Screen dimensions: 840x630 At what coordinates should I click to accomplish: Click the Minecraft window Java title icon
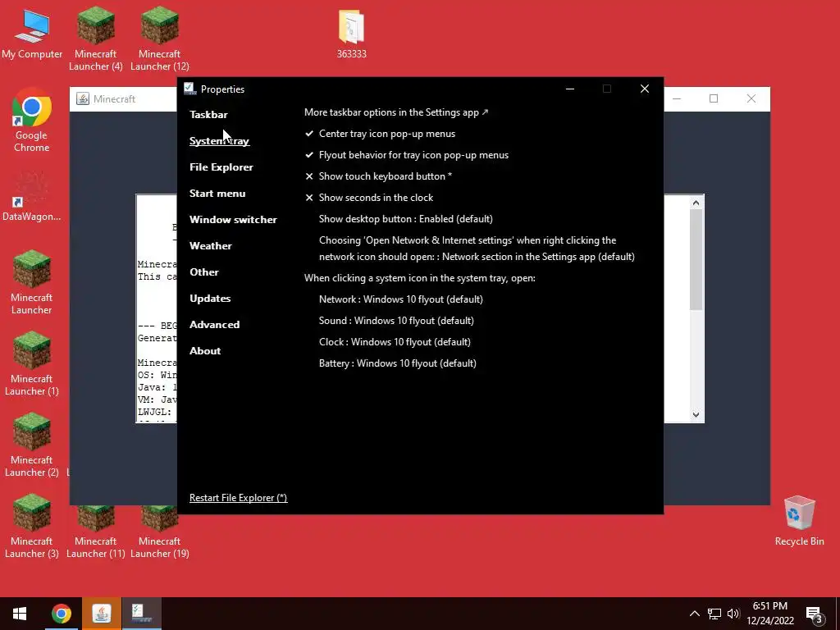(83, 98)
